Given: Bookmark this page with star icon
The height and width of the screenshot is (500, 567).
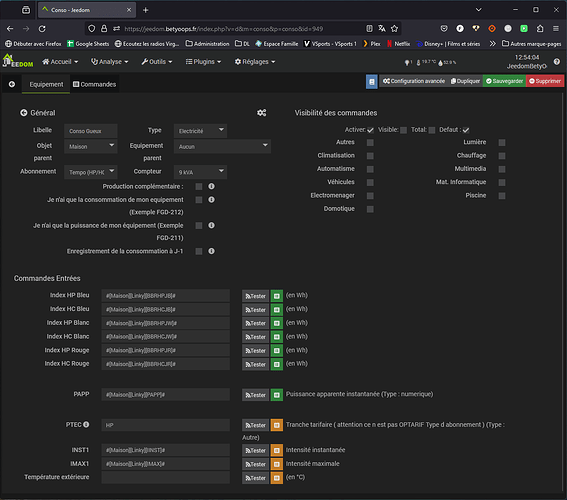Looking at the screenshot, I should click(394, 29).
